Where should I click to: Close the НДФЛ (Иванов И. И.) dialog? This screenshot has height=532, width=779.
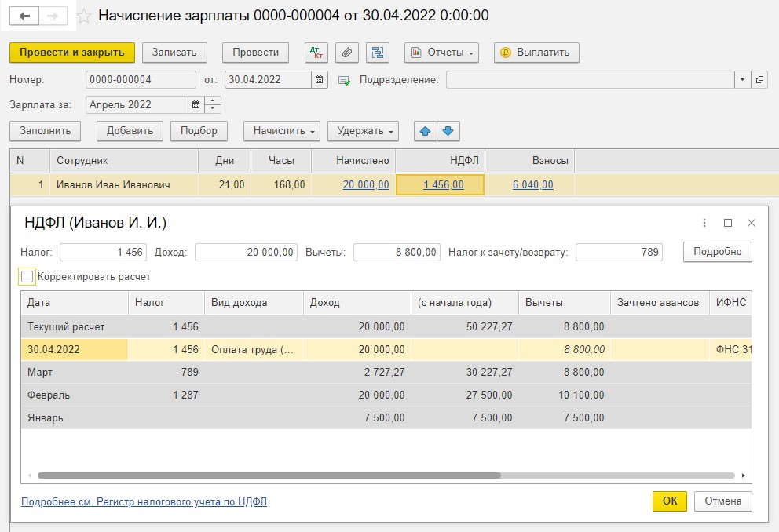(x=752, y=223)
